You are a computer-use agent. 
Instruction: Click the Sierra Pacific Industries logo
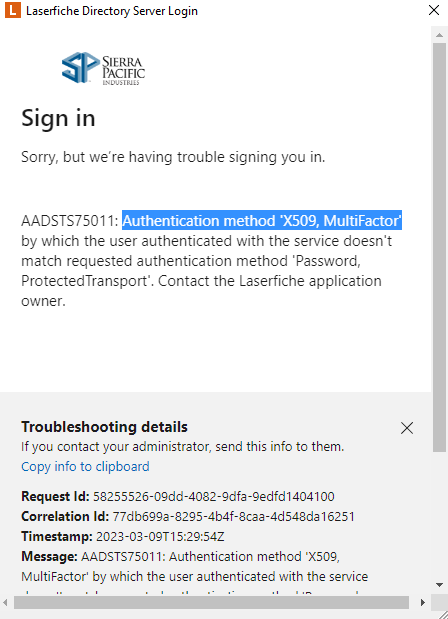103,68
